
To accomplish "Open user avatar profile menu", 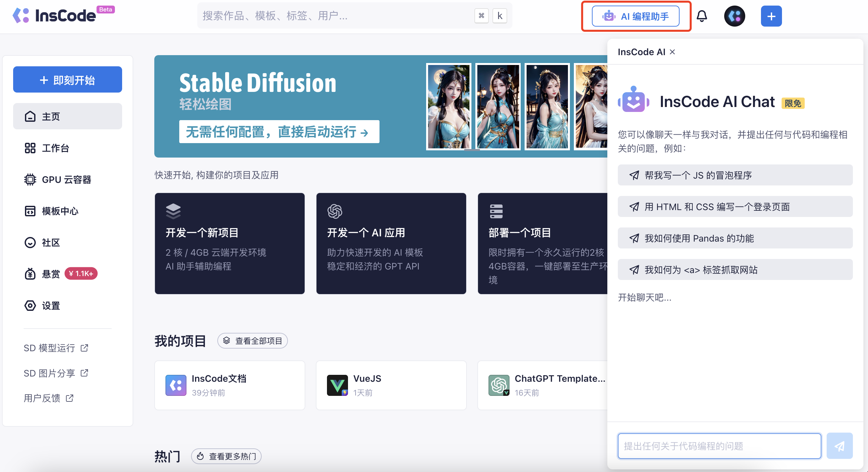I will (x=734, y=16).
